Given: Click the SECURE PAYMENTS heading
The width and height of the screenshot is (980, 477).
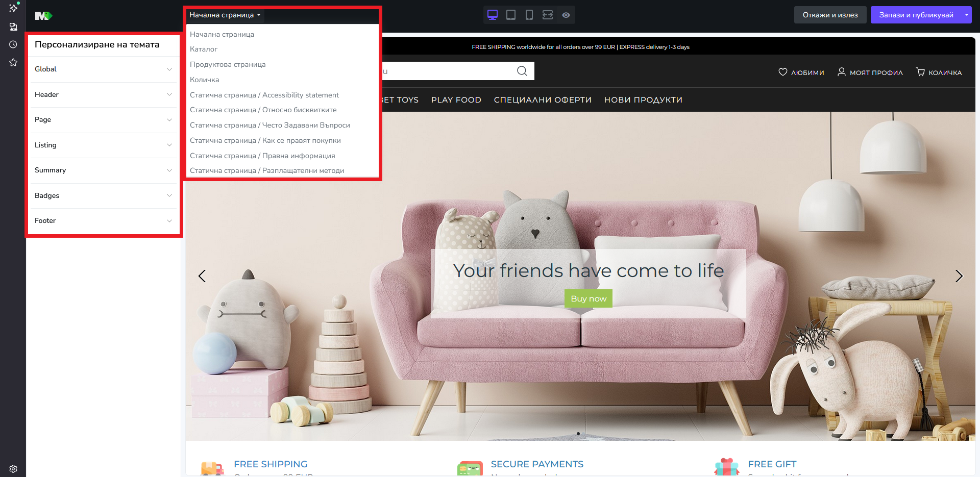Looking at the screenshot, I should pos(537,464).
